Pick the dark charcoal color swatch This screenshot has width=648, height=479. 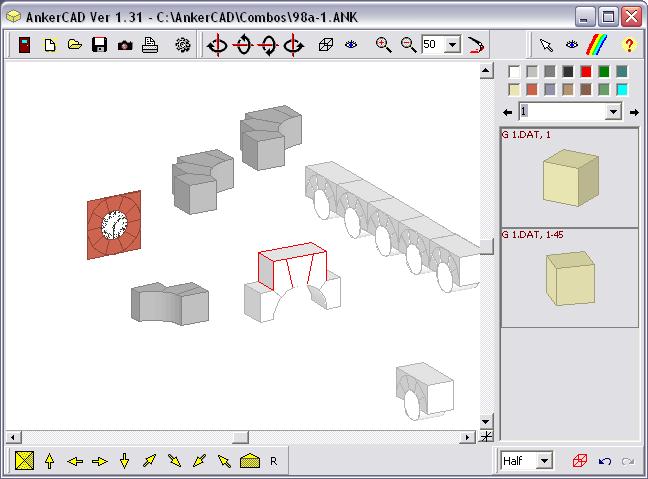(568, 72)
